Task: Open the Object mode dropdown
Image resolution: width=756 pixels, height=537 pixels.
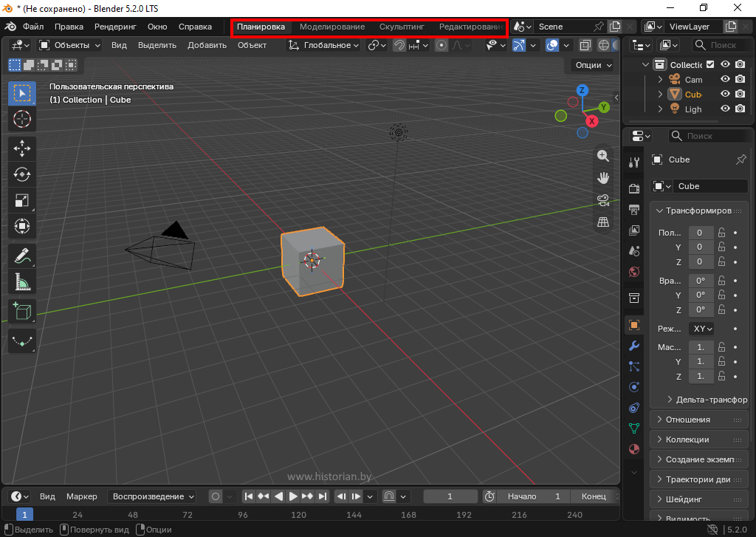Action: pos(70,45)
